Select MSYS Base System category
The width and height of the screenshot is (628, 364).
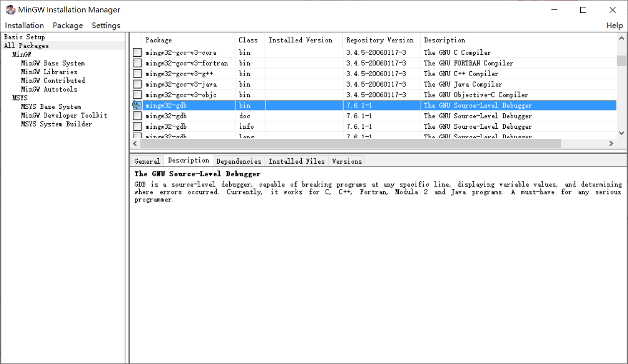[x=51, y=106]
